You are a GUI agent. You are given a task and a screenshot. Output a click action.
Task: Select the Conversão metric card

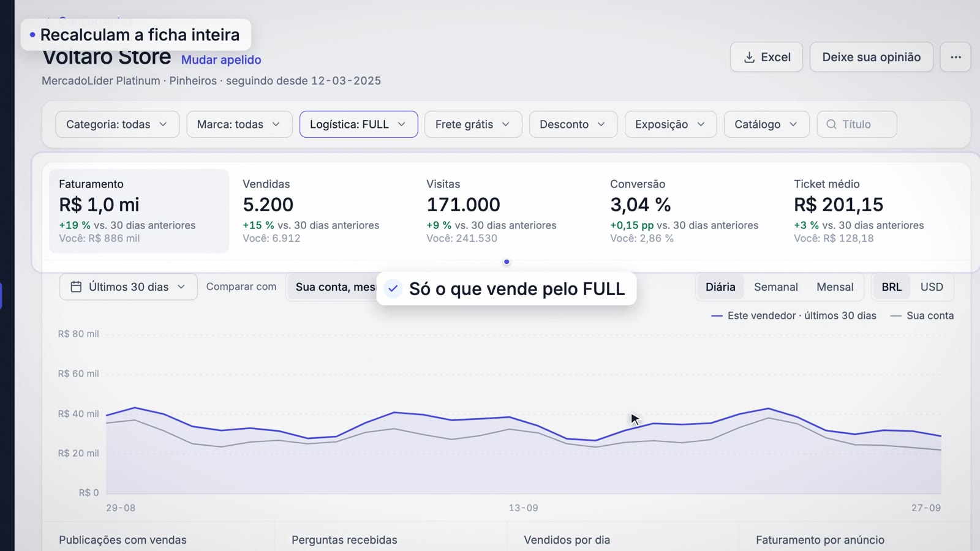click(690, 211)
